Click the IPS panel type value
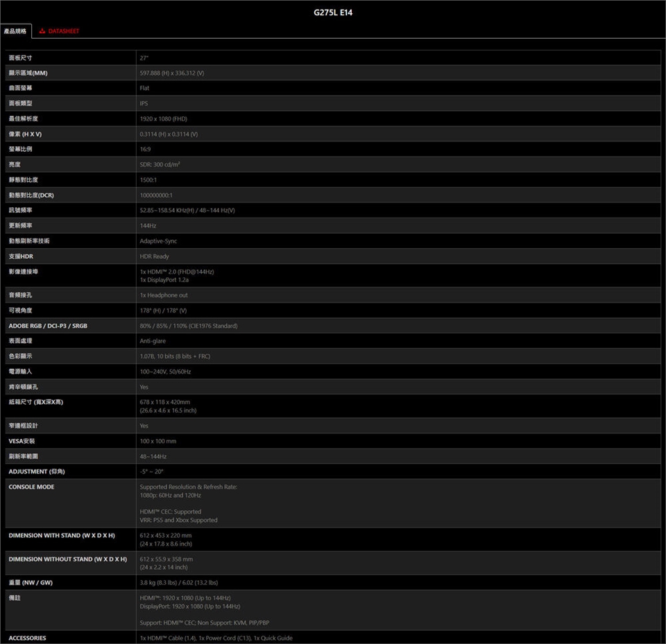Image resolution: width=666 pixels, height=644 pixels. [x=144, y=103]
